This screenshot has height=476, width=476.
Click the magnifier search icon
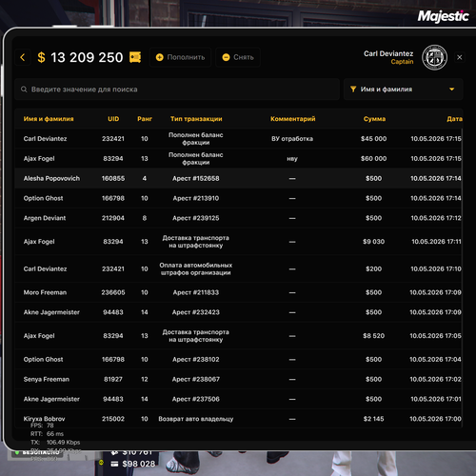tap(24, 89)
